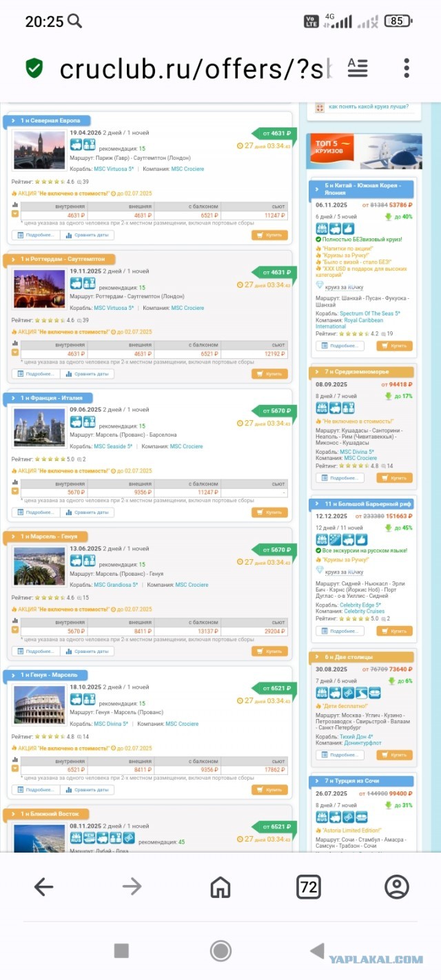Open '7 н Турция из Сочи' sidebar header
Screen dimensions: 441x980
(x=362, y=781)
